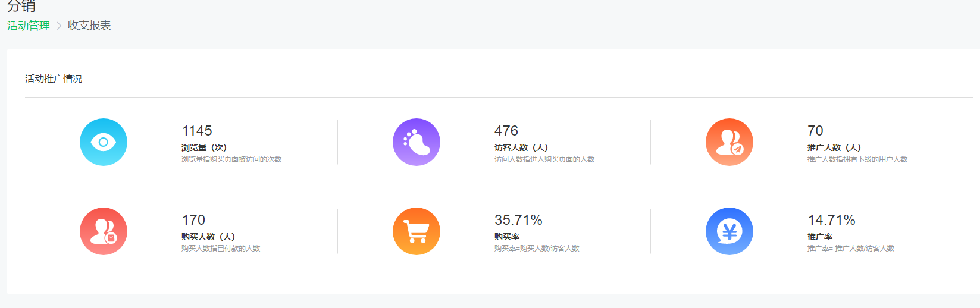Click the 购买率 label
The image size is (980, 308).
[507, 237]
